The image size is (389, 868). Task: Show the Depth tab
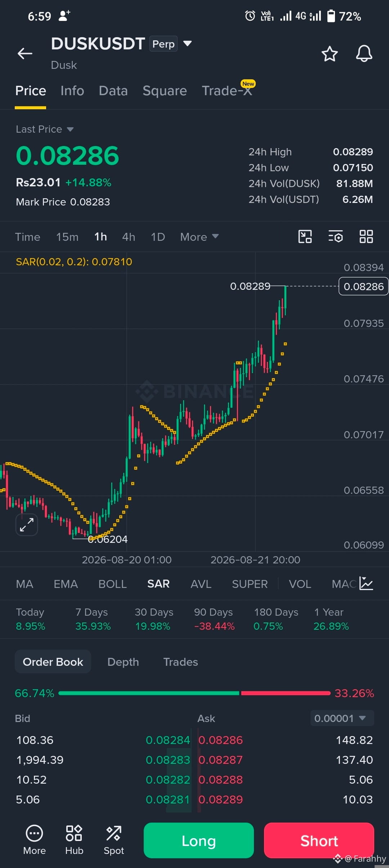[x=123, y=662]
